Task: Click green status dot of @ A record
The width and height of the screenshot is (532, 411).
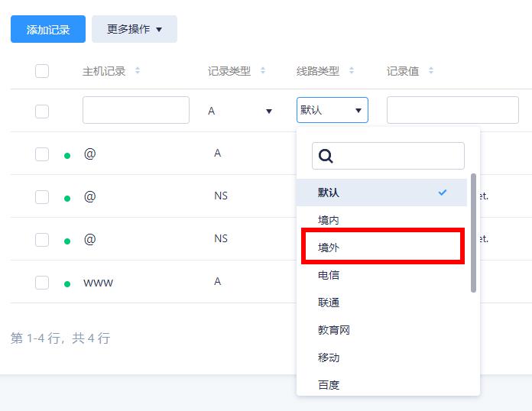Action: [x=67, y=156]
